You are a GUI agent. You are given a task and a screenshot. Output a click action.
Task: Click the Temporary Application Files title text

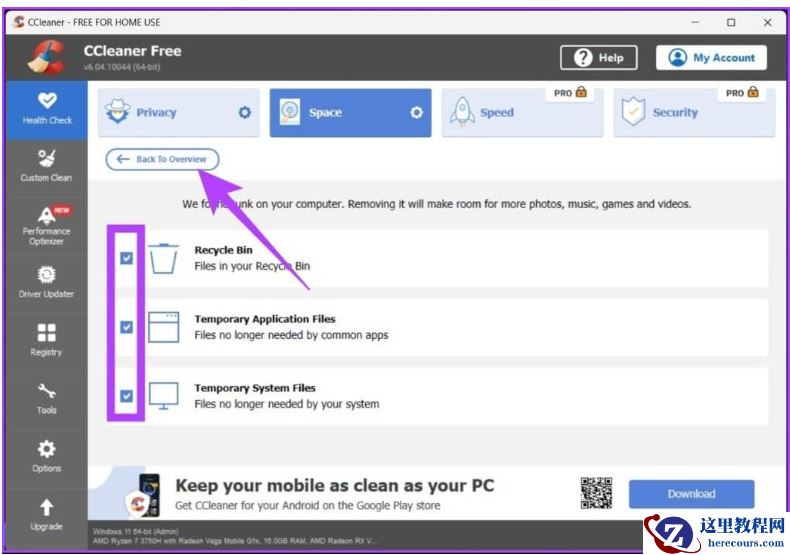pos(265,319)
